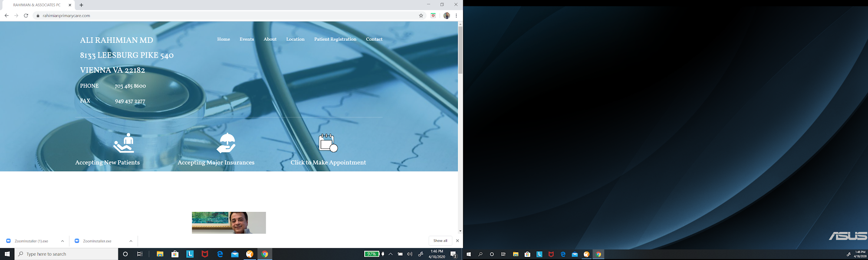Open the Chrome three-dot menu

[456, 16]
